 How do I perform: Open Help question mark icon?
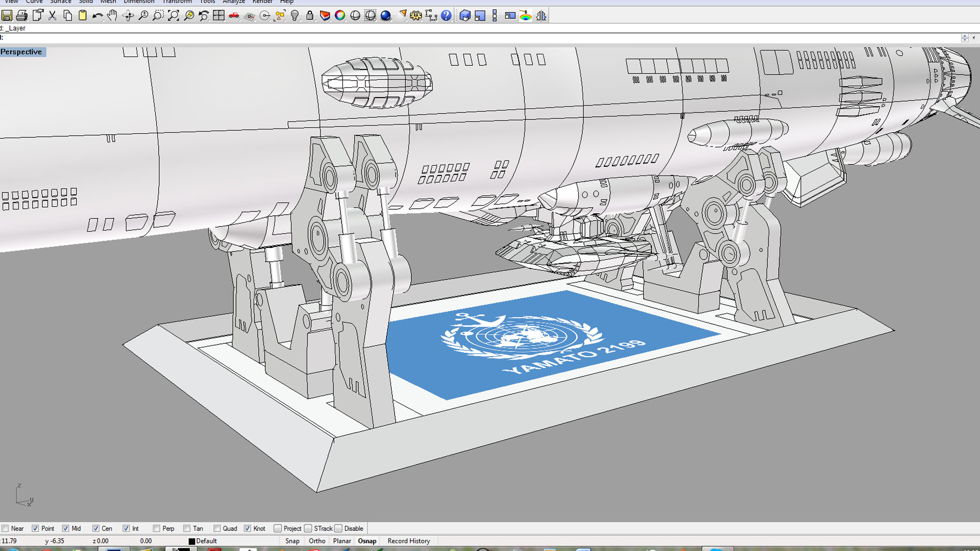point(446,16)
